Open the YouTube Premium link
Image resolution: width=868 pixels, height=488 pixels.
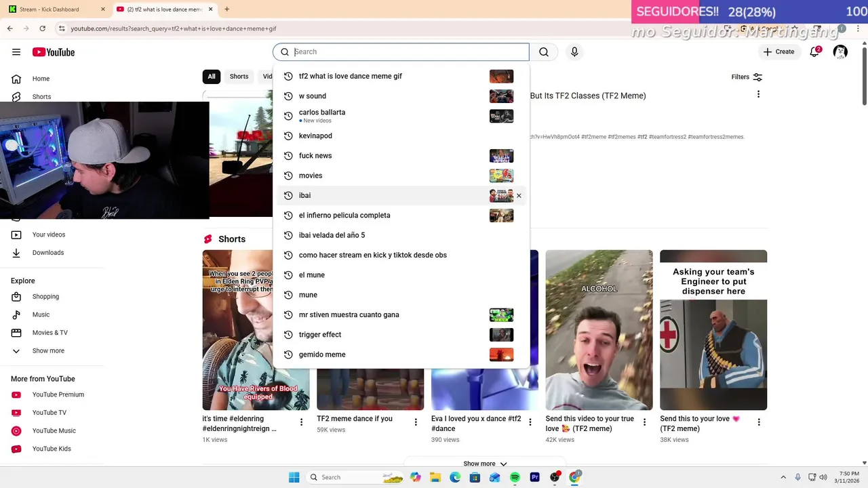pos(58,394)
